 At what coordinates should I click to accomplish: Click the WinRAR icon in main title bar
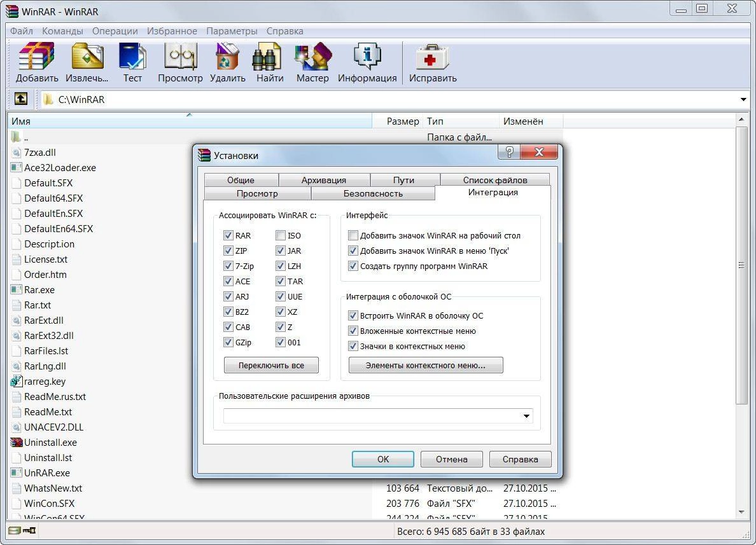[12, 11]
